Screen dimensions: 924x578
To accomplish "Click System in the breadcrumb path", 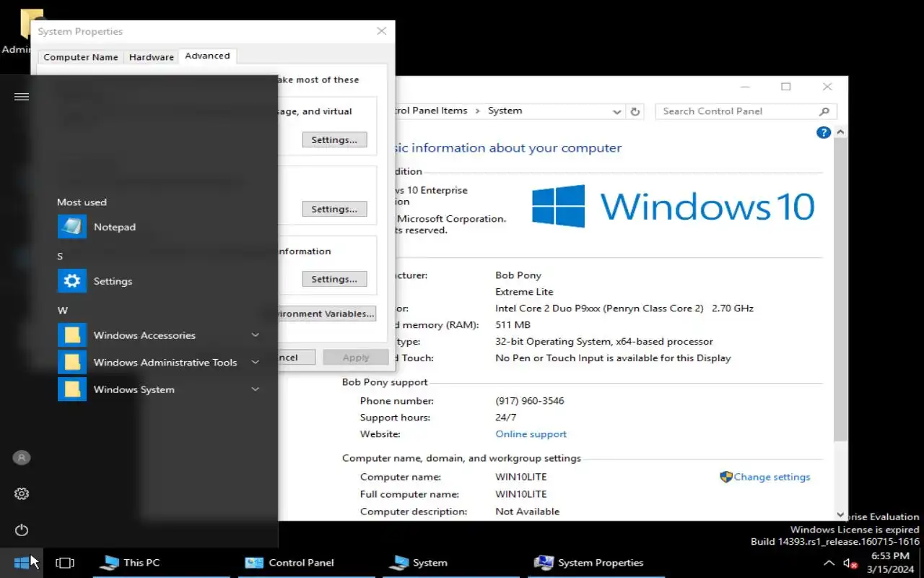I will 505,111.
